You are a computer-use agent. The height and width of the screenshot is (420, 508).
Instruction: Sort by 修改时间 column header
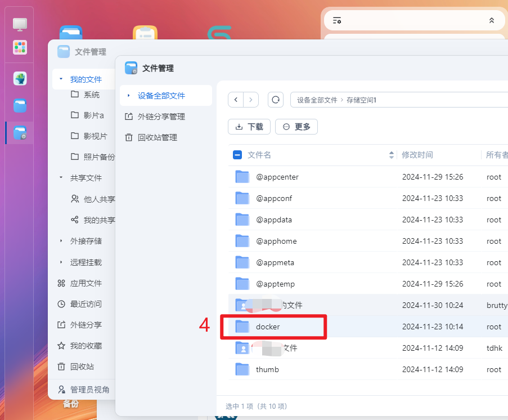417,155
